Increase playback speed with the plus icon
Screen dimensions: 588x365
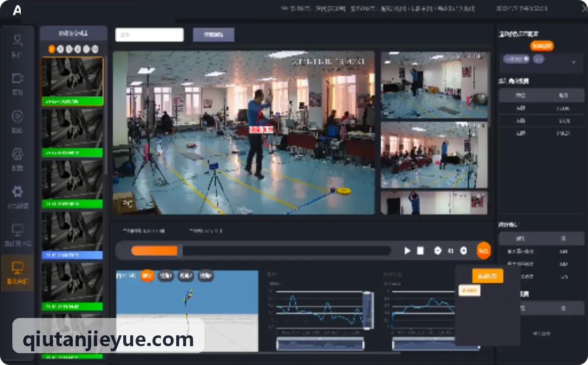pyautogui.click(x=463, y=251)
